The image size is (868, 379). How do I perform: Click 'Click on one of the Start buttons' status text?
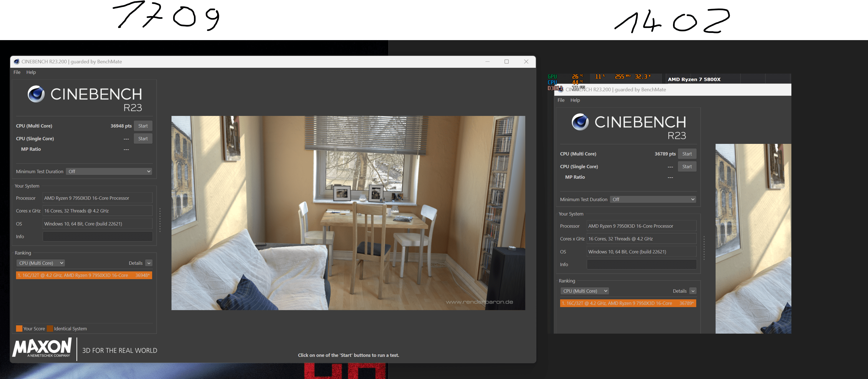tap(349, 355)
